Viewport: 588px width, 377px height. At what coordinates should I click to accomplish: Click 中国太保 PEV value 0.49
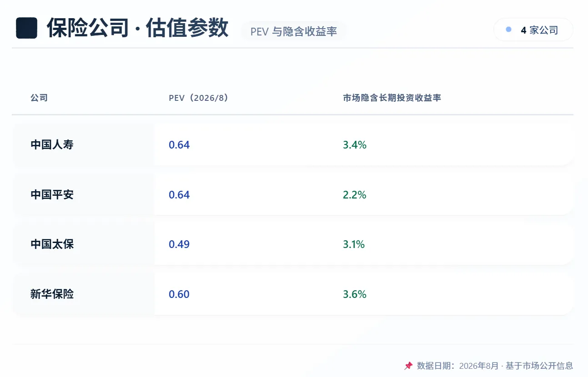point(179,244)
